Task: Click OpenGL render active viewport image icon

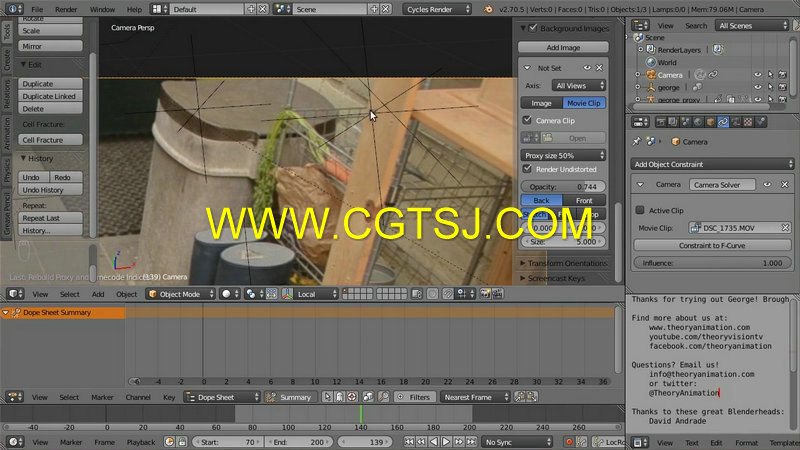Action: point(485,294)
